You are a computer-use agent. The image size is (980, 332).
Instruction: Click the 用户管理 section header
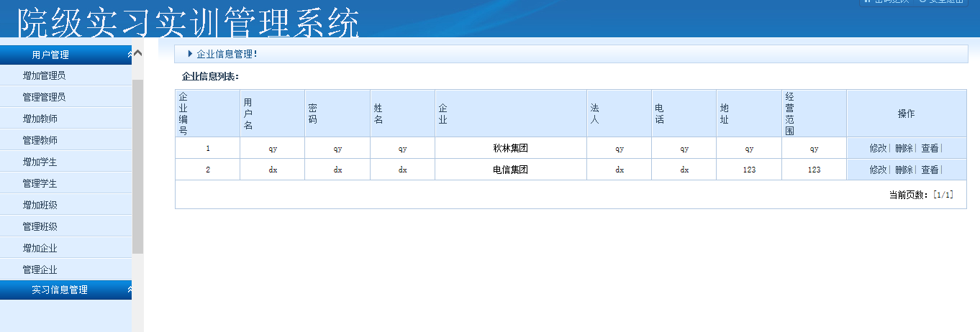pos(66,55)
